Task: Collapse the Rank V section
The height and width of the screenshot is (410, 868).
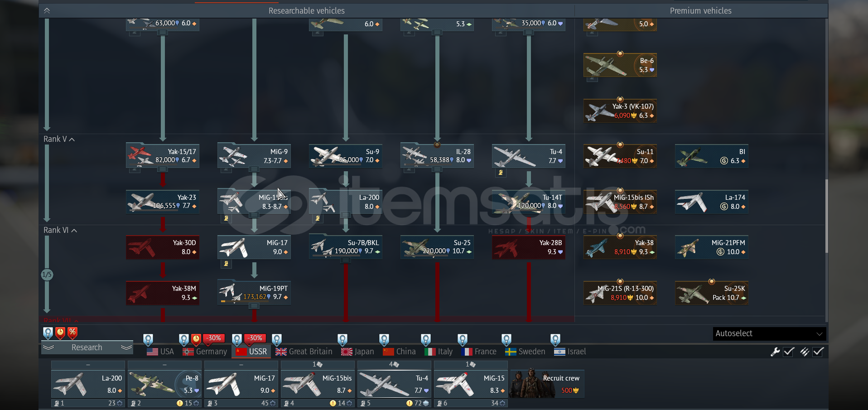Action: pyautogui.click(x=59, y=139)
